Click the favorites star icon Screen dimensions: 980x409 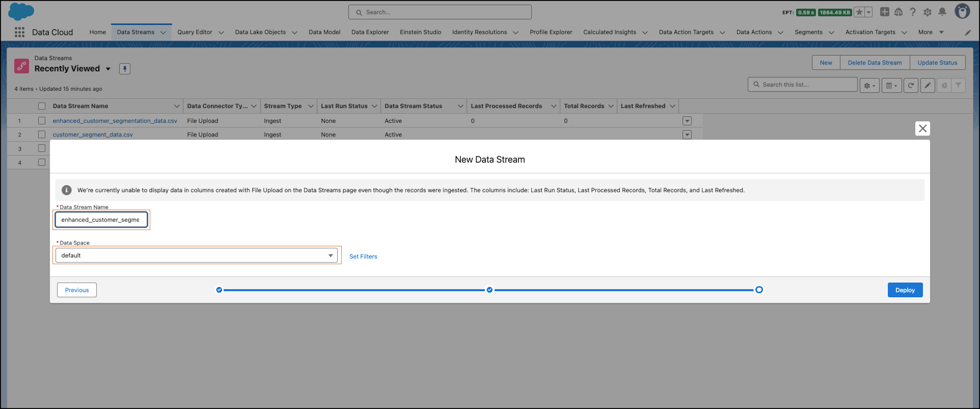(859, 12)
